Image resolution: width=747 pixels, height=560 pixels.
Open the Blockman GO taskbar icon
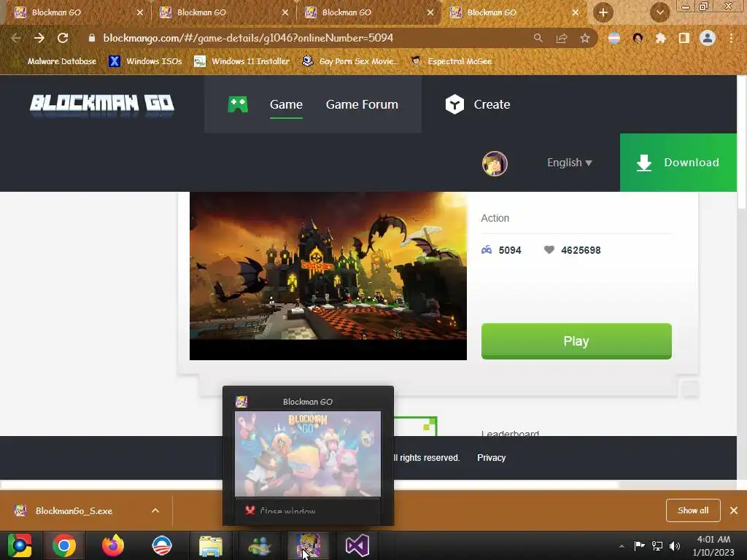309,545
